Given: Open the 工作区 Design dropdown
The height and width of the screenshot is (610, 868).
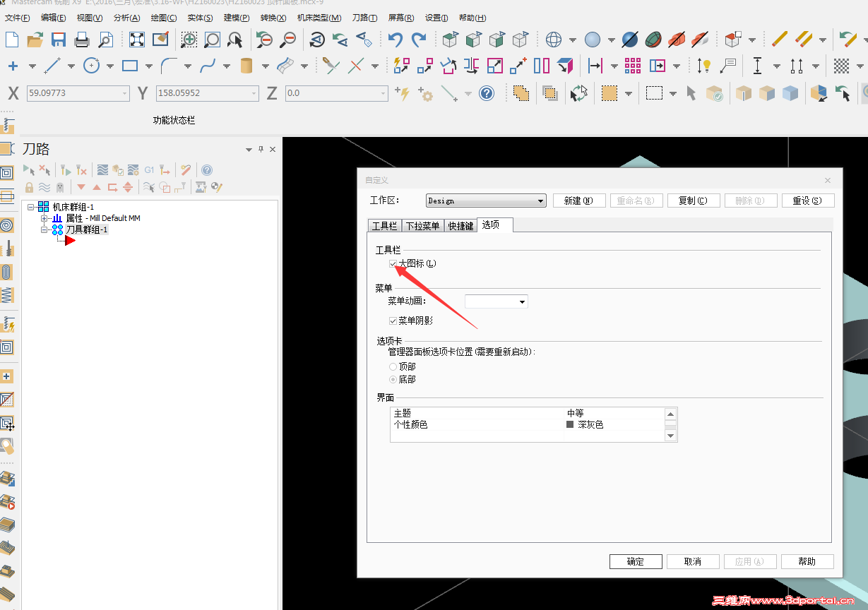Looking at the screenshot, I should [x=486, y=201].
